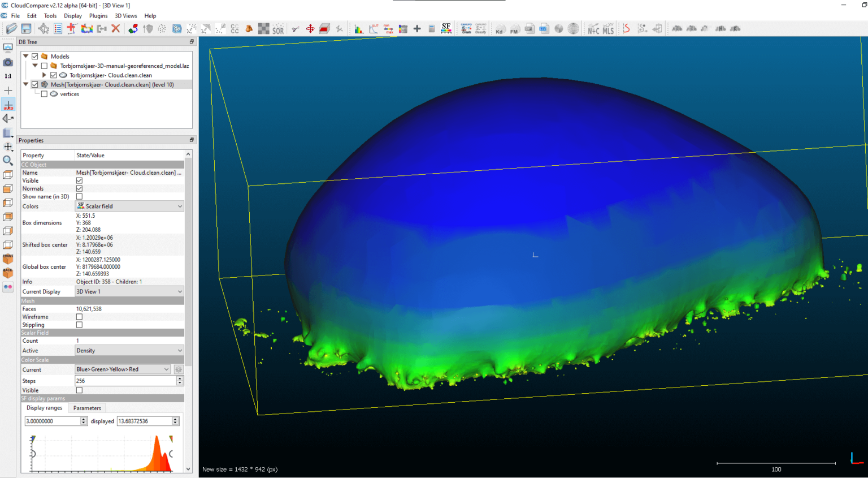
Task: Open the scalar field arithmetic calculator
Action: coord(432,29)
